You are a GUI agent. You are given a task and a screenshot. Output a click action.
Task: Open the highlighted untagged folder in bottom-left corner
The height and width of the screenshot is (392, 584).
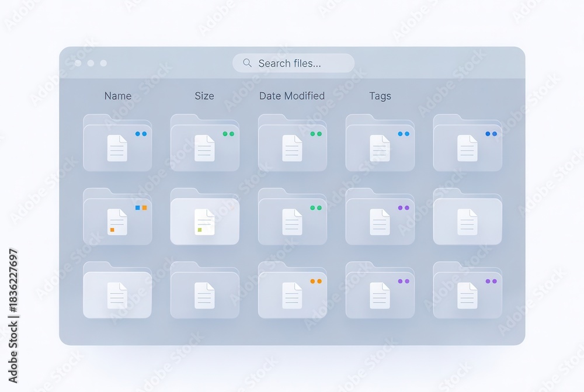(117, 290)
